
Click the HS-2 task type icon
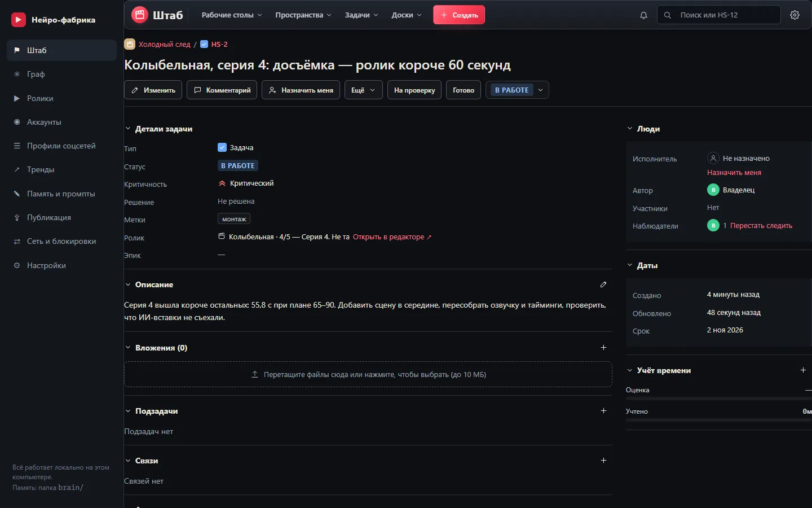[x=204, y=44]
